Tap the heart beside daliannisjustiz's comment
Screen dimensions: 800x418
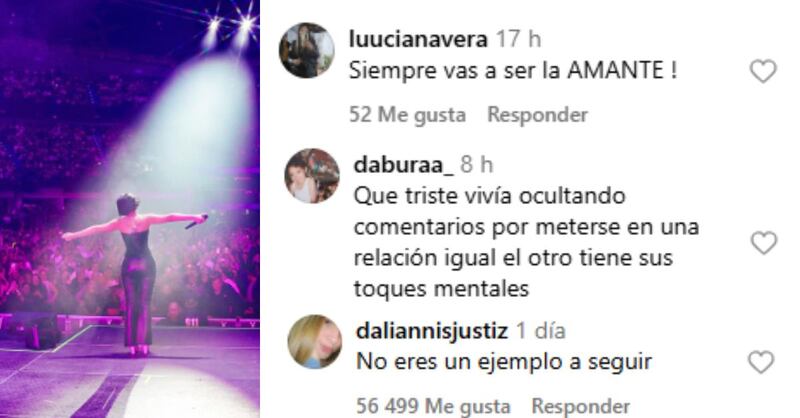761,362
